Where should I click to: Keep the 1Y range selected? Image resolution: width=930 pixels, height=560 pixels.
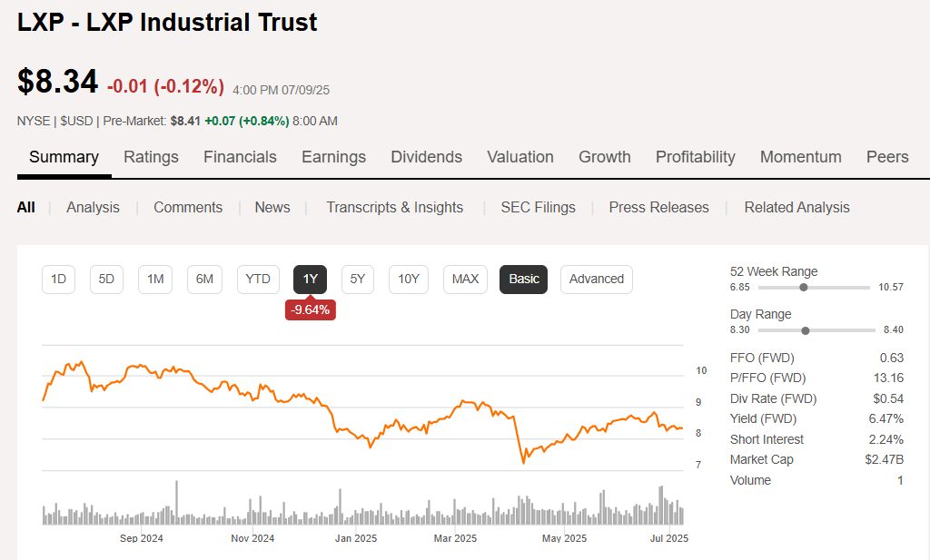coord(310,280)
